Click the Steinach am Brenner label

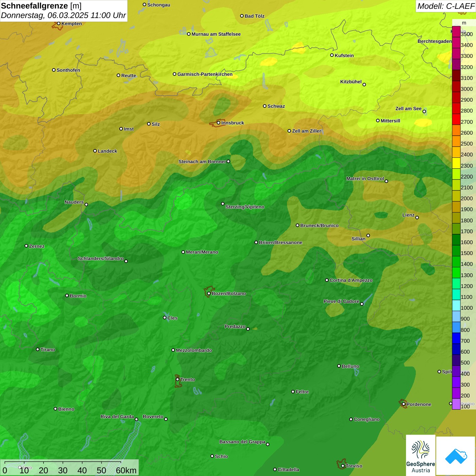point(202,161)
